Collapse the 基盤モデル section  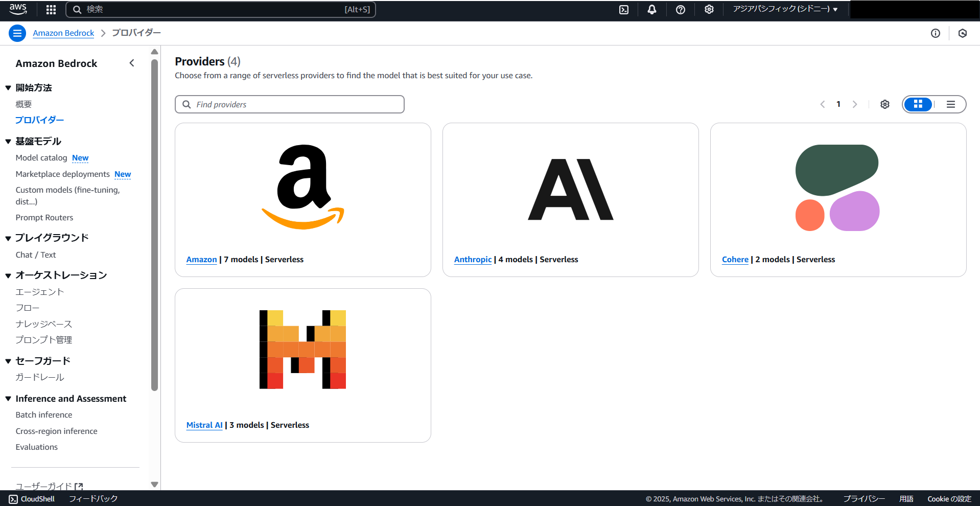tap(8, 142)
